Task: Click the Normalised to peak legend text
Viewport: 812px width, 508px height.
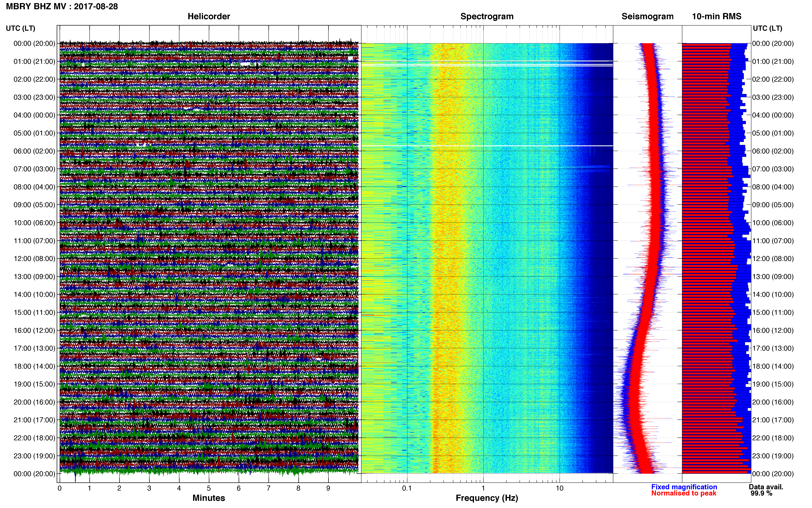Action: pos(684,493)
